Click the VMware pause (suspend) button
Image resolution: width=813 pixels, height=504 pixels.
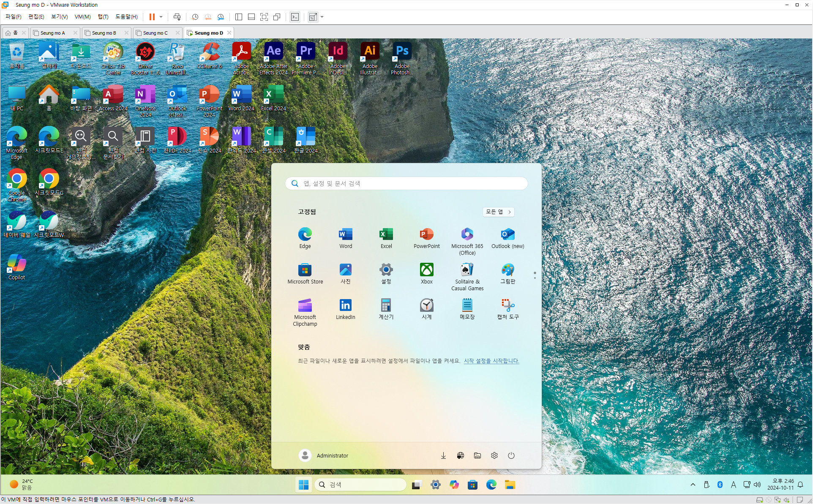point(152,17)
